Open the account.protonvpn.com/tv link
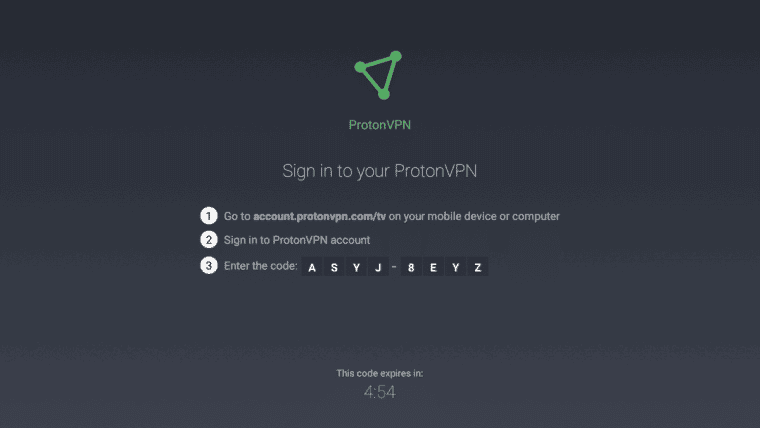 (x=319, y=216)
